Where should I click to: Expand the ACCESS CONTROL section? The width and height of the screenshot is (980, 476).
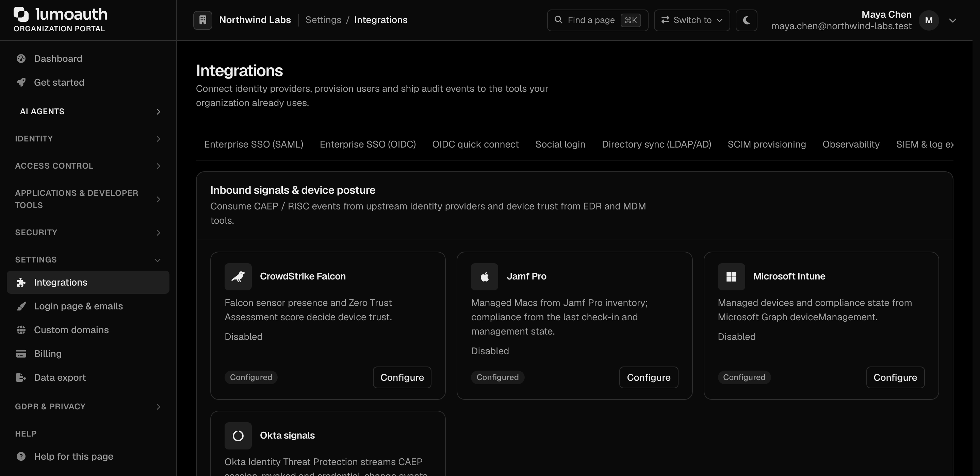tap(88, 166)
